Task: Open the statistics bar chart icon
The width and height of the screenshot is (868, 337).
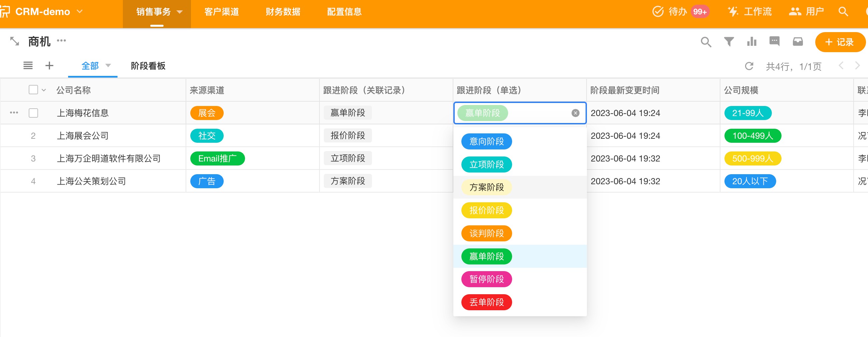Action: point(751,42)
